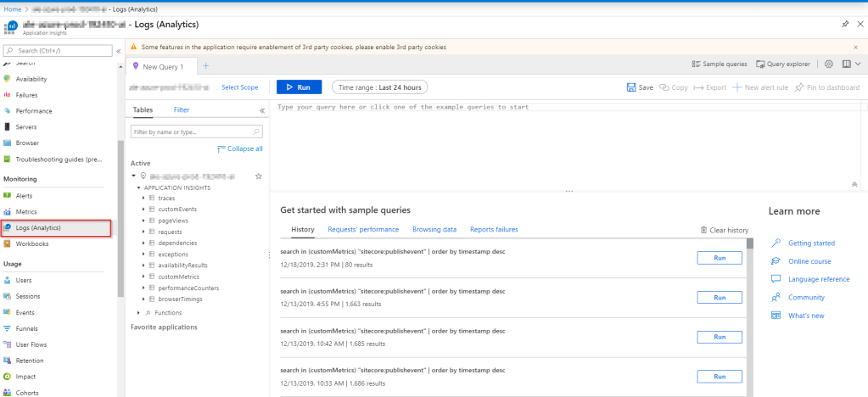Open the Time range selector

point(380,87)
